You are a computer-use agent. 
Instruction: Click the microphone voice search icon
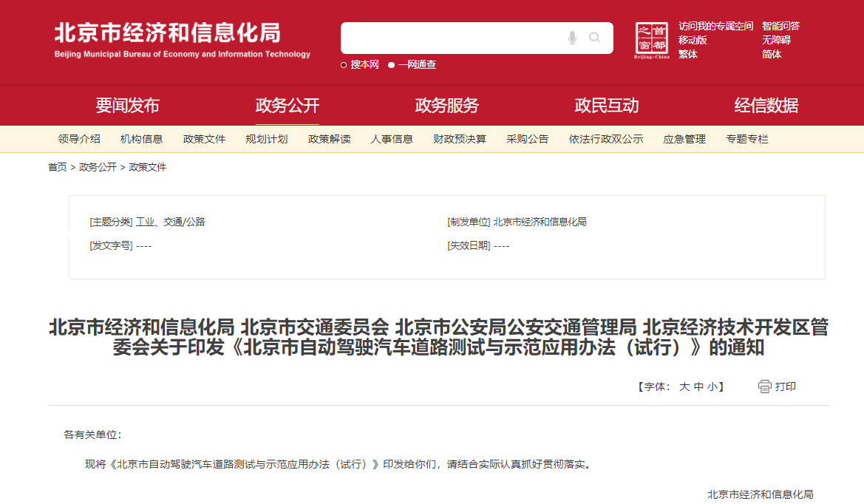point(572,38)
